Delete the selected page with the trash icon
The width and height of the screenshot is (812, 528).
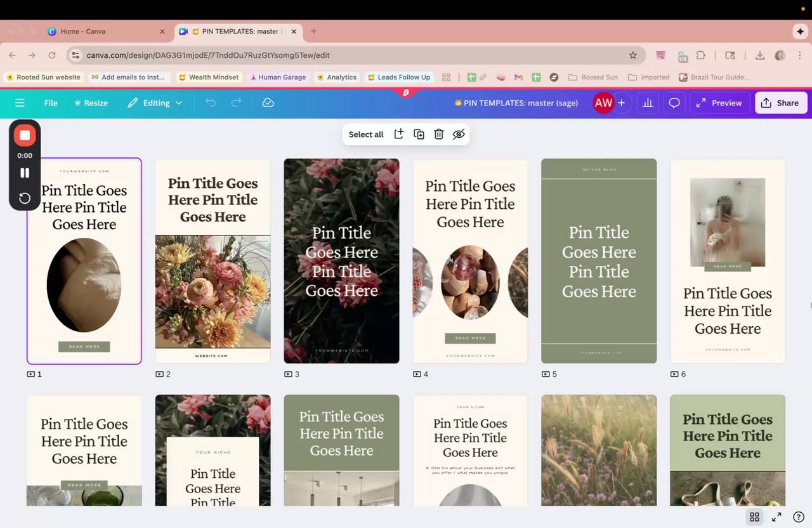click(x=438, y=134)
